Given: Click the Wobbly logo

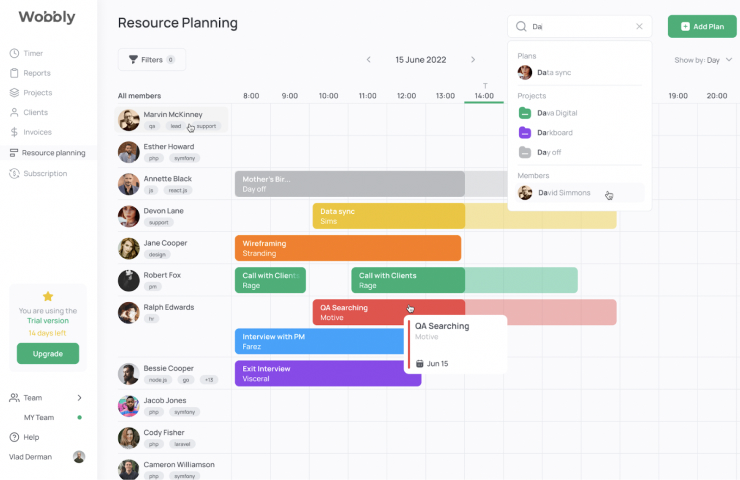Looking at the screenshot, I should point(47,17).
